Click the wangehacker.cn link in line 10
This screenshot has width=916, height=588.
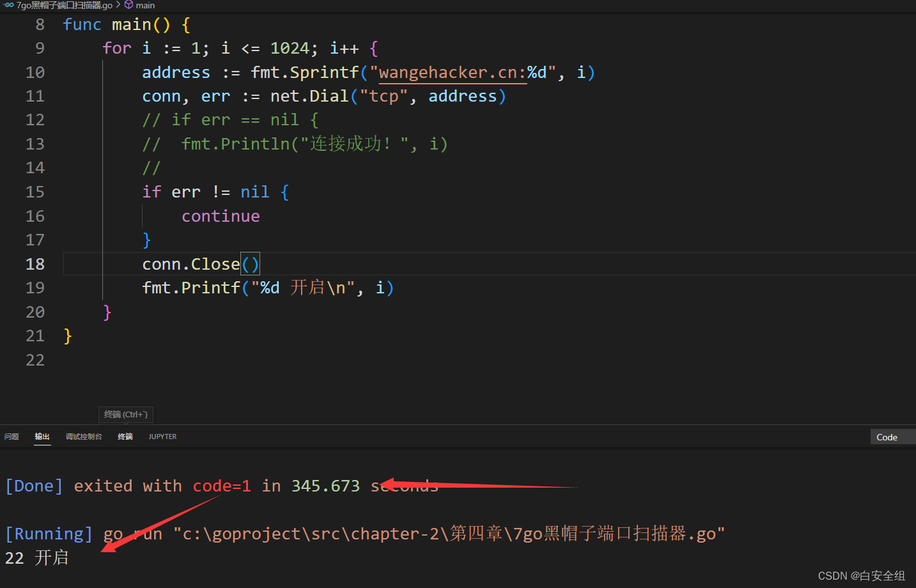point(453,72)
